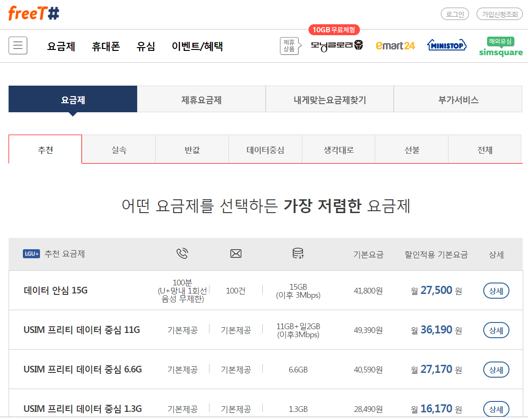This screenshot has width=528, height=420.
Task: View 상세 for USIM 프리티 데이터 중심 1.3G
Action: pyautogui.click(x=496, y=409)
